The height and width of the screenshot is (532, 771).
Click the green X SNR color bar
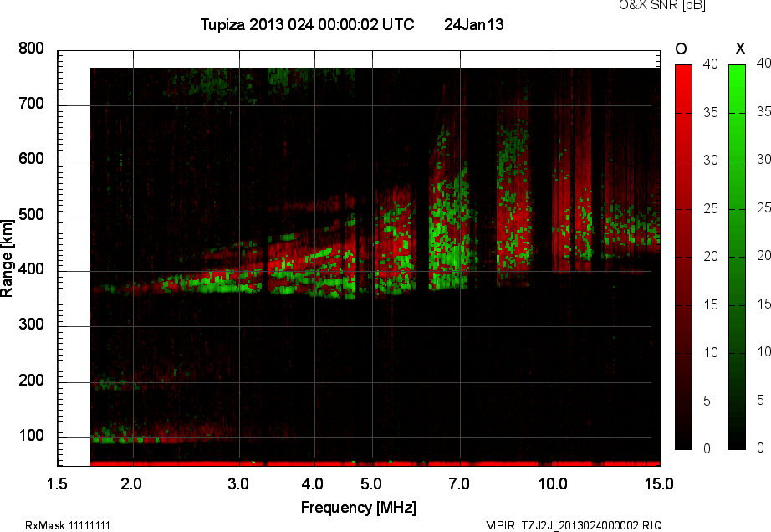pyautogui.click(x=737, y=257)
